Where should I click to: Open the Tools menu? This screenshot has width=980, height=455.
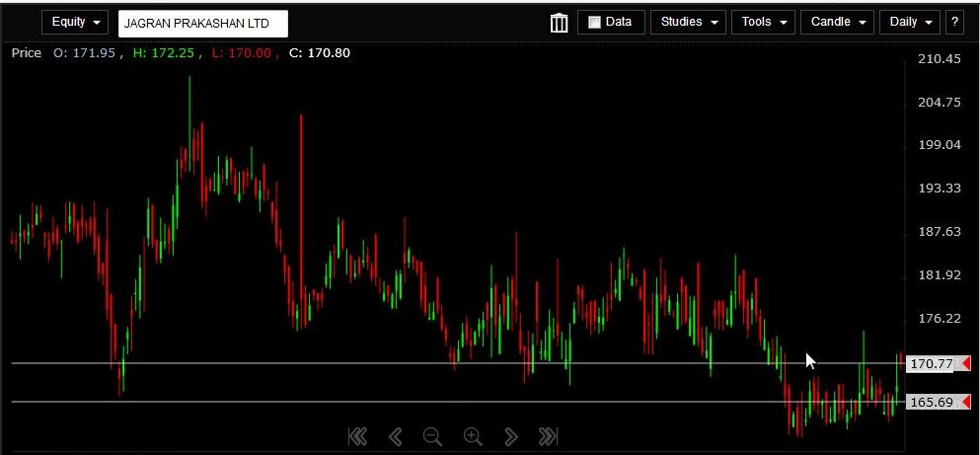tap(763, 23)
